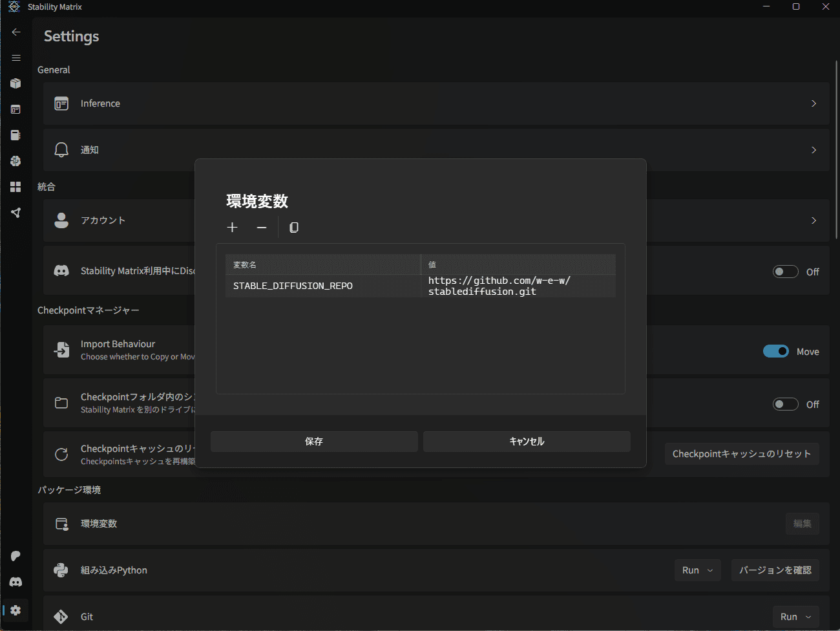Open the 組み込みPython settings row label
This screenshot has height=631, width=840.
[x=114, y=570]
